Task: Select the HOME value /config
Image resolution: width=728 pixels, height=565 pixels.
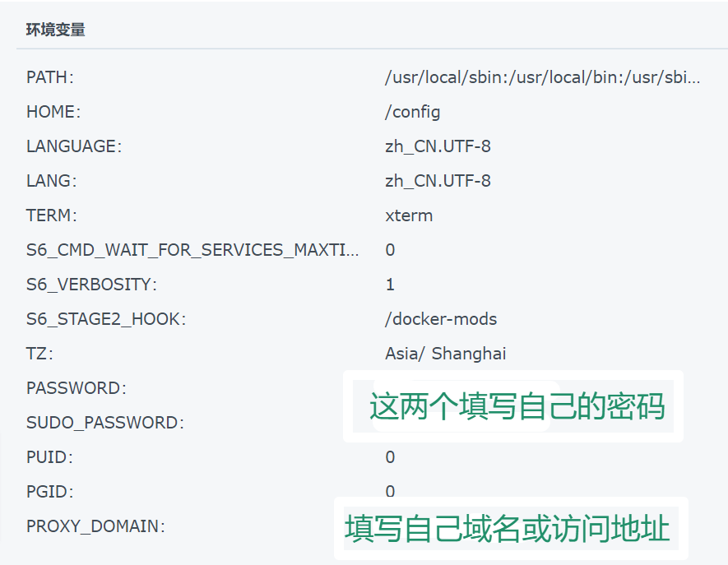Action: tap(412, 113)
